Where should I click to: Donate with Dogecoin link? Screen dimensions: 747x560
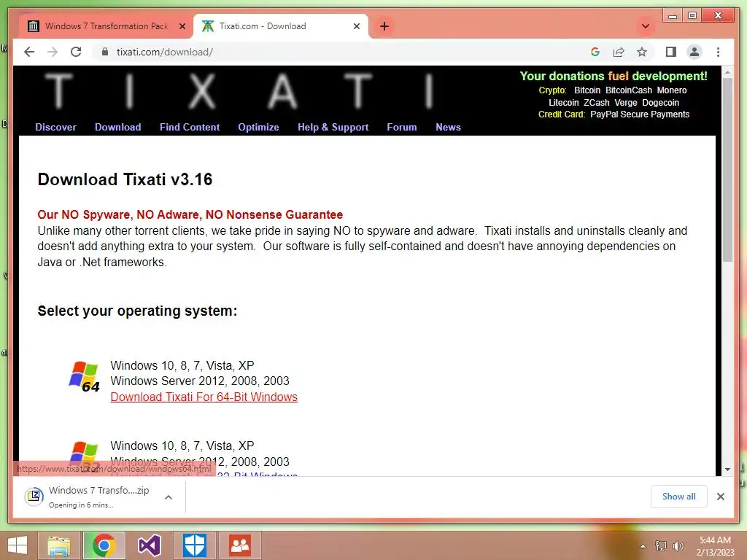coord(660,102)
